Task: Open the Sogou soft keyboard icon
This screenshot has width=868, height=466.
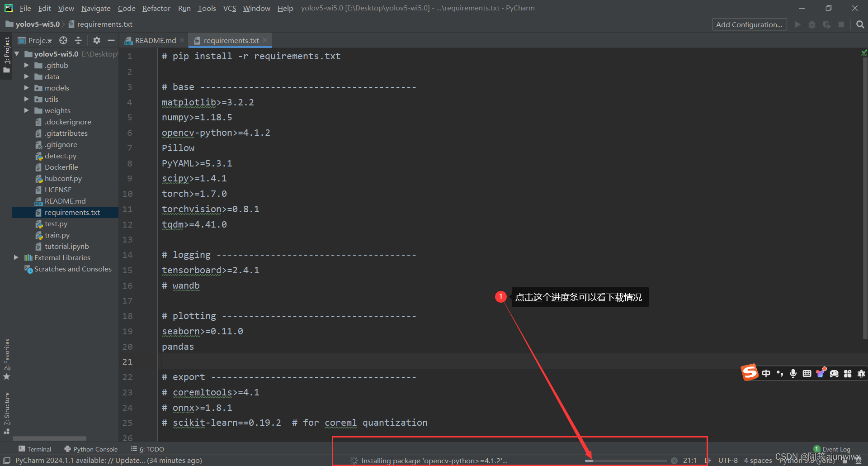Action: pos(807,373)
